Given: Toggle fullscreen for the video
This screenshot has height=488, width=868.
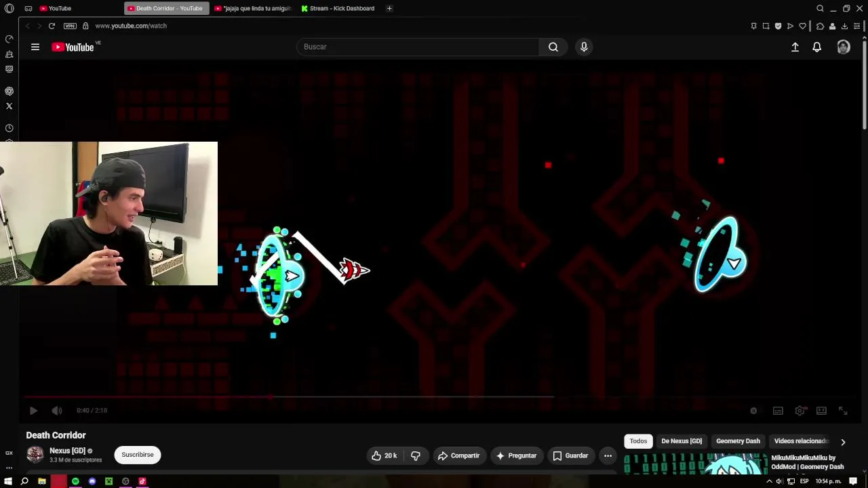Looking at the screenshot, I should (x=843, y=411).
